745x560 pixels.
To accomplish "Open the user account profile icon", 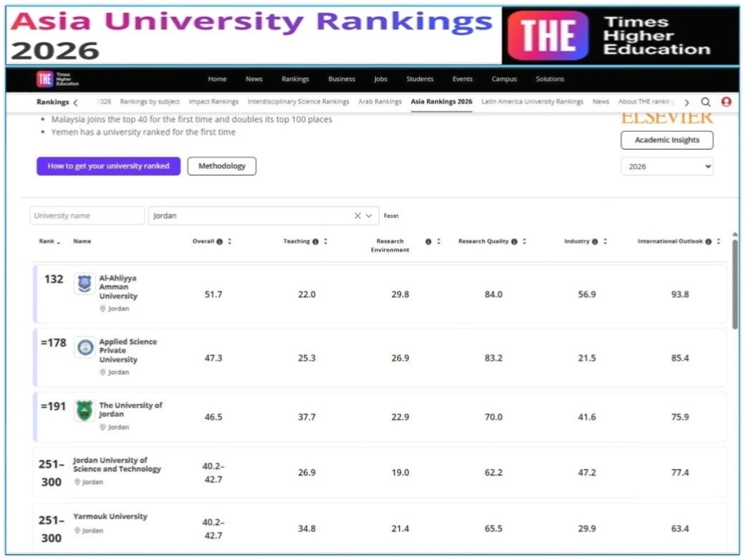I will click(726, 102).
